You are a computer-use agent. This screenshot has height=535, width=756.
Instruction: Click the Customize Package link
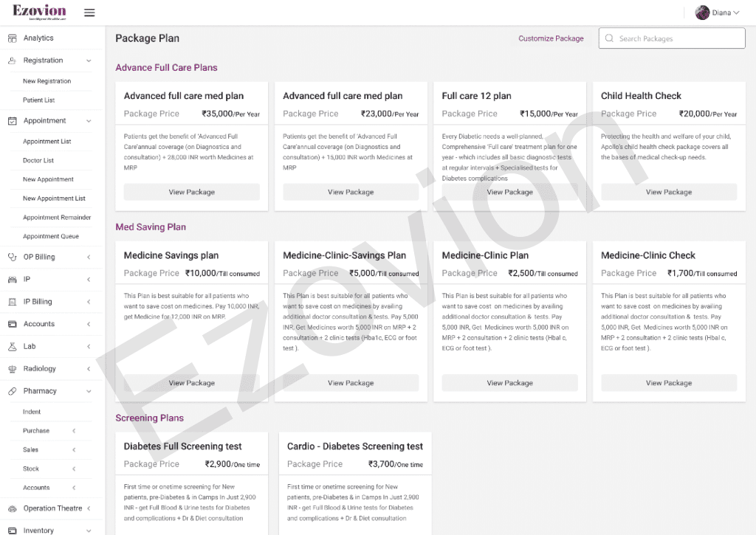pyautogui.click(x=551, y=38)
